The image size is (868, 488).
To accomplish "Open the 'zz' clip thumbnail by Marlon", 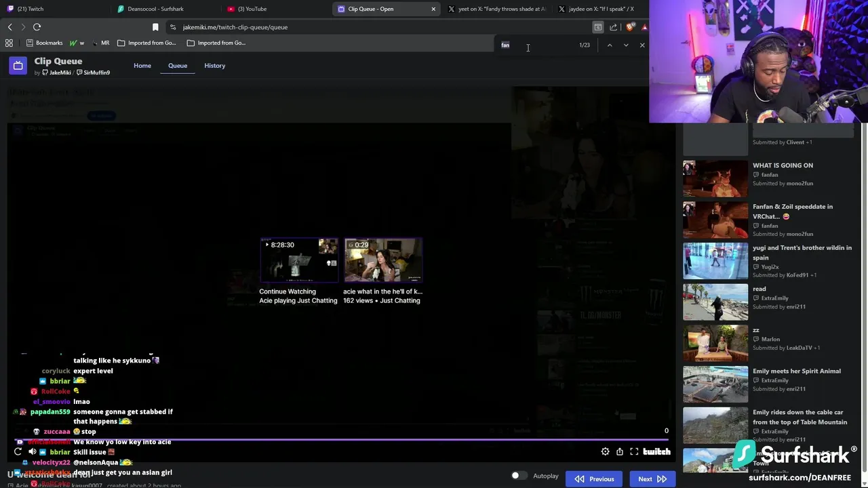I will point(715,343).
